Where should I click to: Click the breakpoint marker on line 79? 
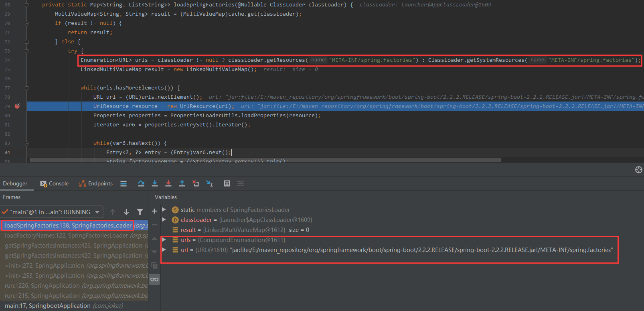point(17,106)
